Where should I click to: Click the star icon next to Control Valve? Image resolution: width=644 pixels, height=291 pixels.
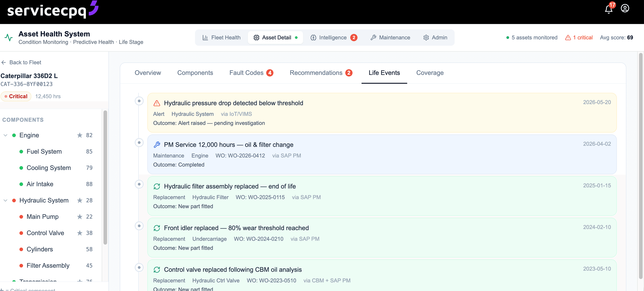coord(80,233)
